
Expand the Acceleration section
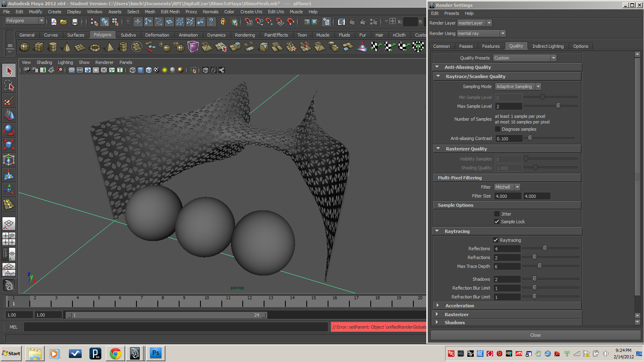459,306
